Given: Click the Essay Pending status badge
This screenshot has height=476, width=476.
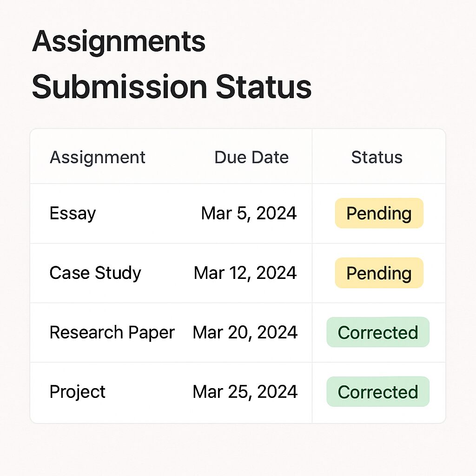Looking at the screenshot, I should (379, 213).
